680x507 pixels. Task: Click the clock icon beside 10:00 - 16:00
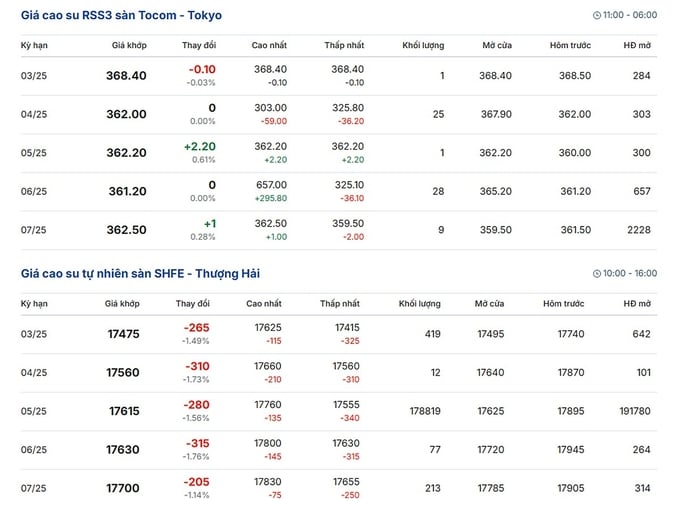point(597,274)
